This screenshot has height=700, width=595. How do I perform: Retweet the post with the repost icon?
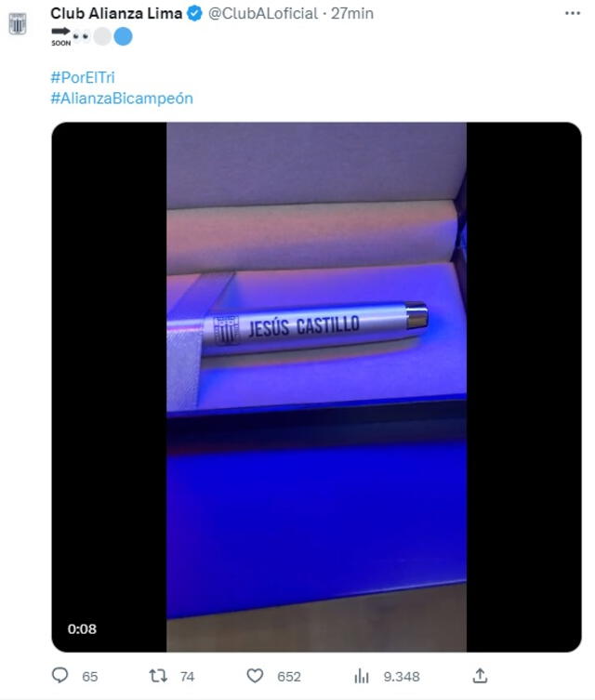coord(158,676)
